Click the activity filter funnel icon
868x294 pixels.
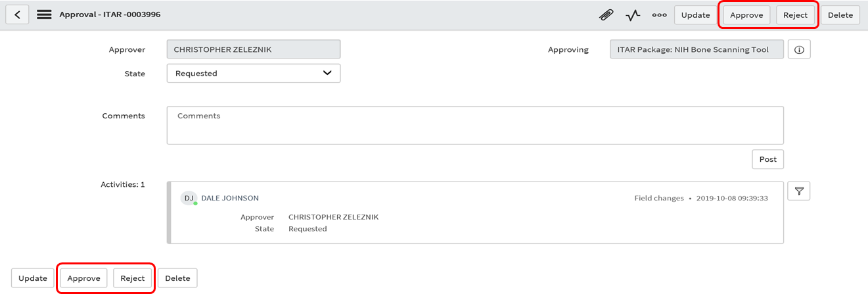pyautogui.click(x=799, y=191)
